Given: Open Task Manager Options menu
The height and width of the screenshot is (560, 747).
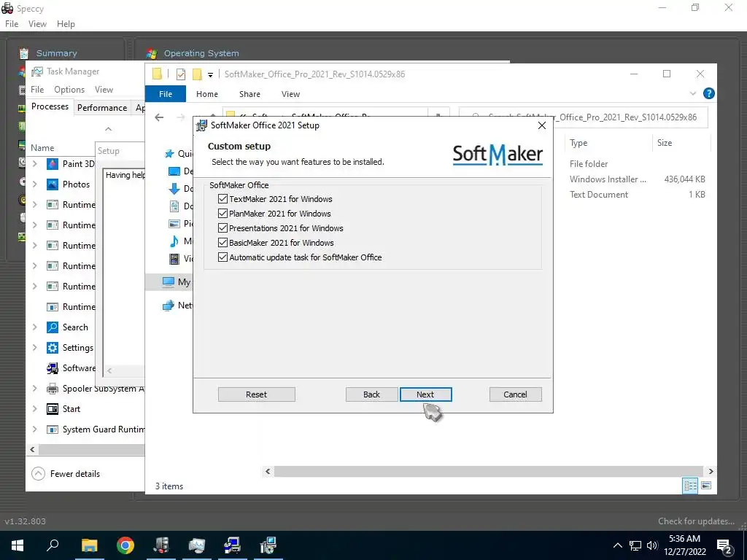Looking at the screenshot, I should (x=69, y=90).
